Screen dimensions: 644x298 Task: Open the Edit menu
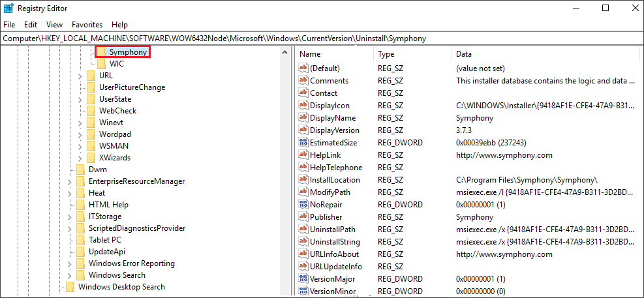pyautogui.click(x=31, y=25)
